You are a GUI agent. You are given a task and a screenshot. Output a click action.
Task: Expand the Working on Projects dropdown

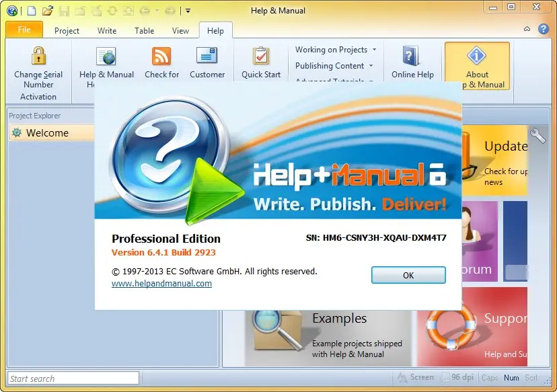(336, 50)
